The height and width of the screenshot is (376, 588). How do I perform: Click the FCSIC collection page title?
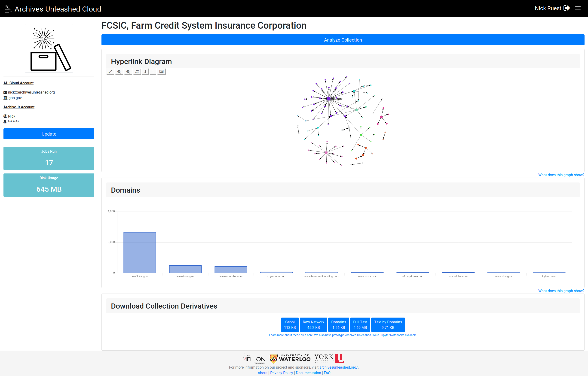[204, 25]
